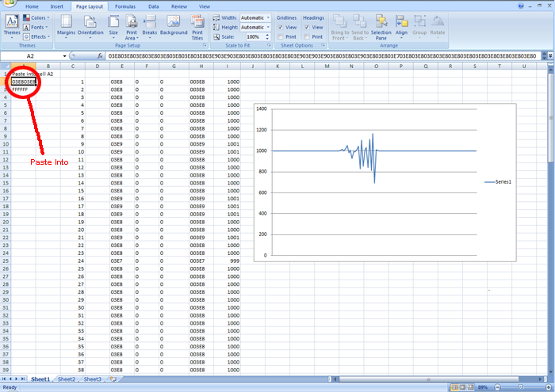The image size is (555, 392).
Task: Zoom out with the minus button
Action: [x=498, y=387]
